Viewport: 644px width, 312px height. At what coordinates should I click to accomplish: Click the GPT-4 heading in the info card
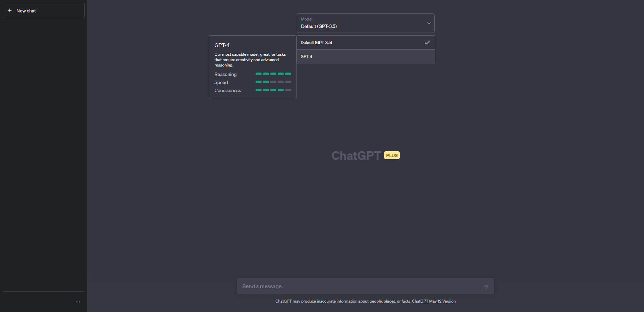[x=222, y=45]
